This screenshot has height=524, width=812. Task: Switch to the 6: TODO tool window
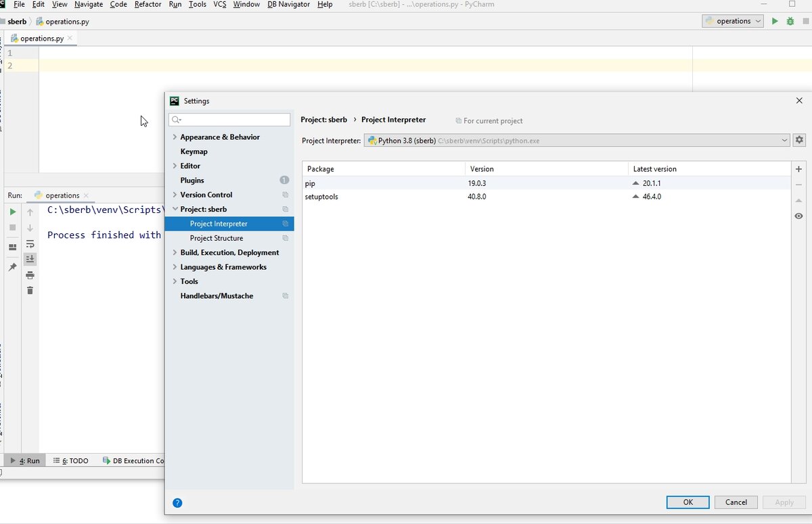pos(71,460)
